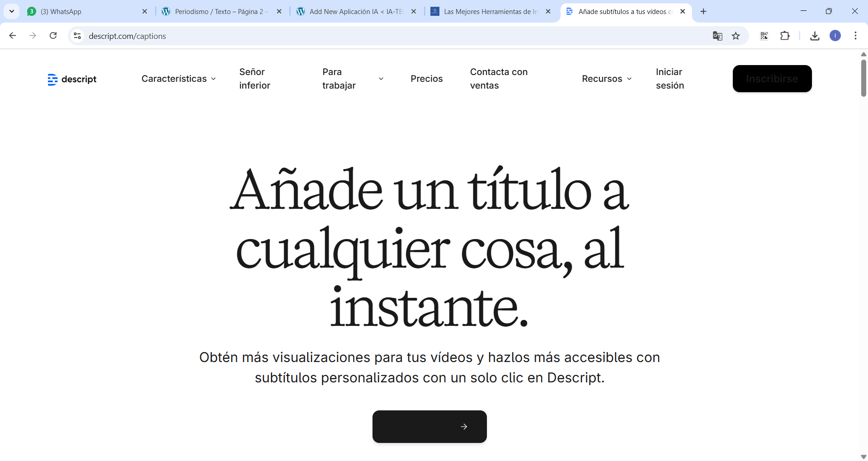The width and height of the screenshot is (868, 461).
Task: Click the black arrow button under subtitle
Action: tap(429, 427)
